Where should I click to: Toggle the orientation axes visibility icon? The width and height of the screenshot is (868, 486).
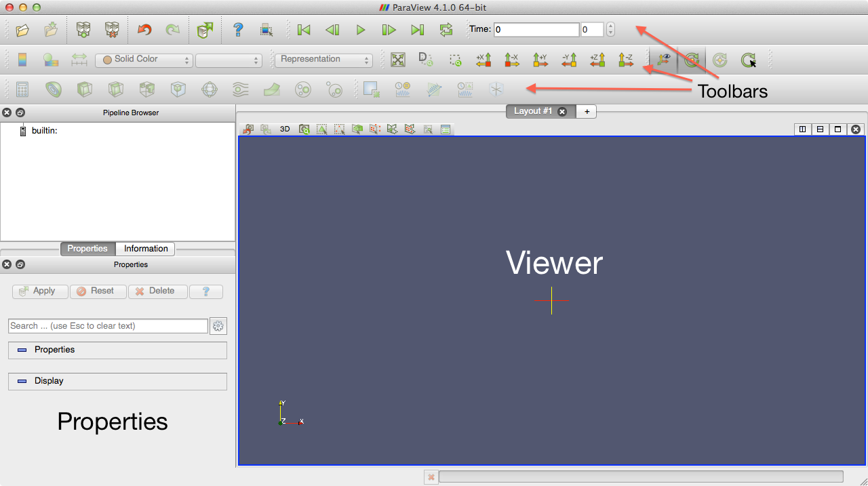pyautogui.click(x=663, y=60)
